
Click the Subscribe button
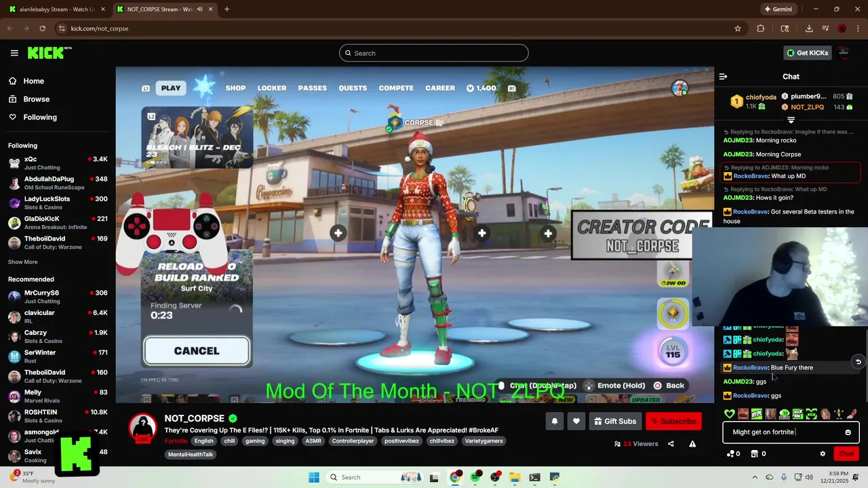coord(673,422)
